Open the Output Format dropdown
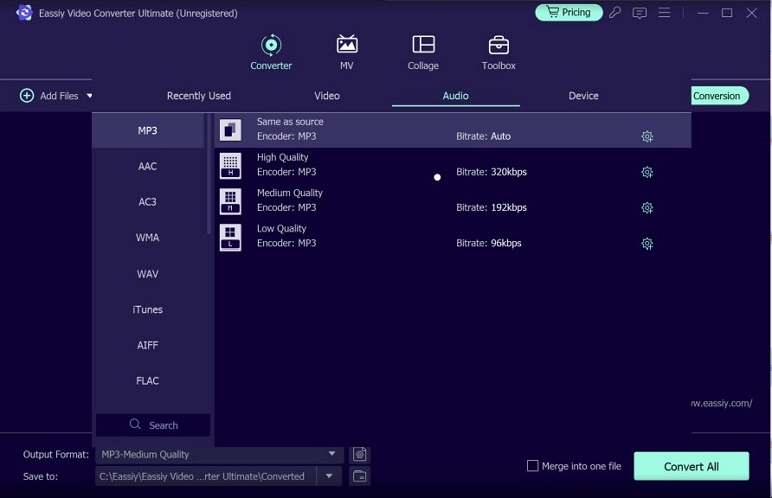This screenshot has height=498, width=772. (219, 454)
